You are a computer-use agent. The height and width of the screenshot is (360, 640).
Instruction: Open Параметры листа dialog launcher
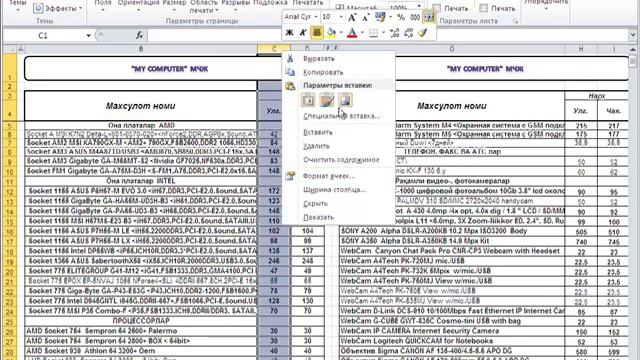point(516,21)
